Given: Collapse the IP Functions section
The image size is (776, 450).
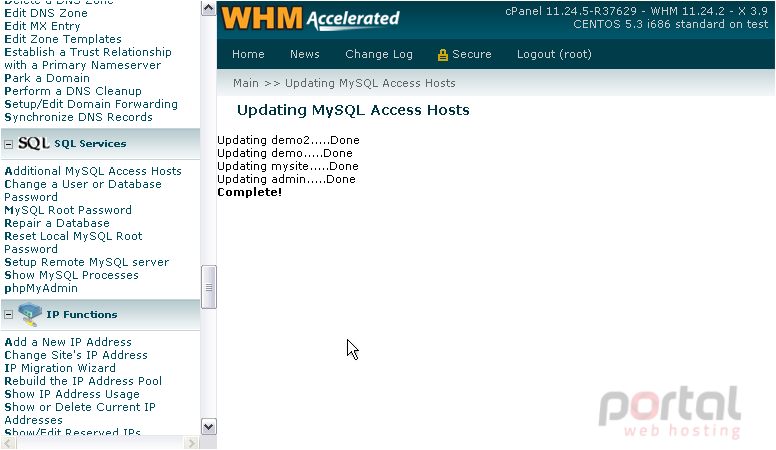Looking at the screenshot, I should 8,314.
